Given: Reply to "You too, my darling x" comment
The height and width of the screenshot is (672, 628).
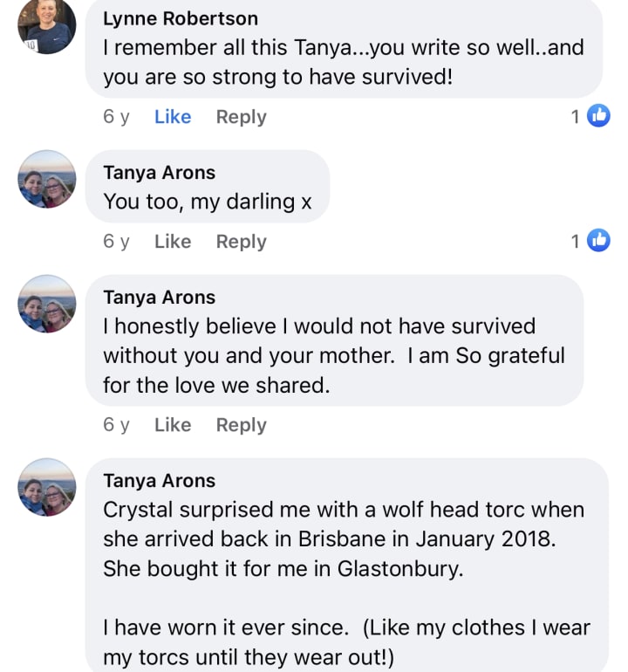Looking at the screenshot, I should [x=242, y=242].
